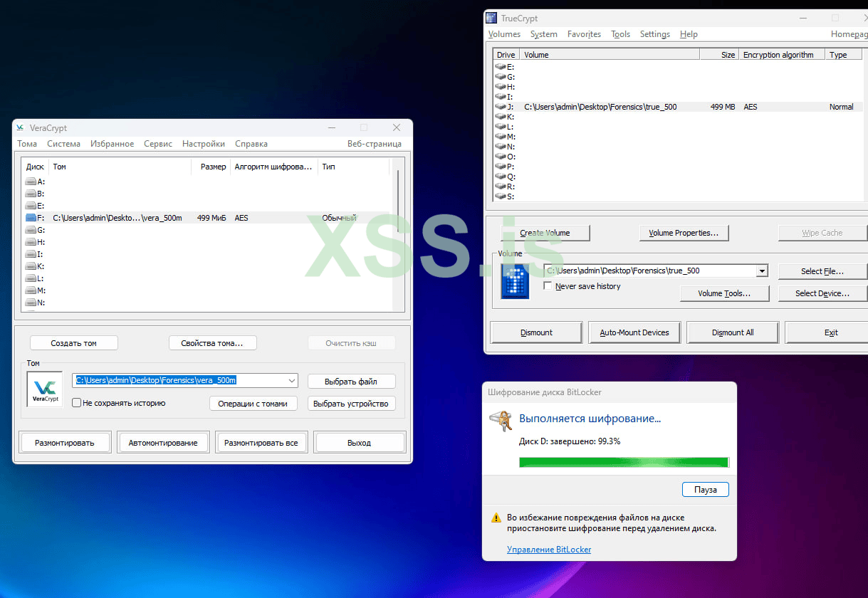Select drive O: in TrueCrypt list
This screenshot has width=868, height=598.
[678, 157]
